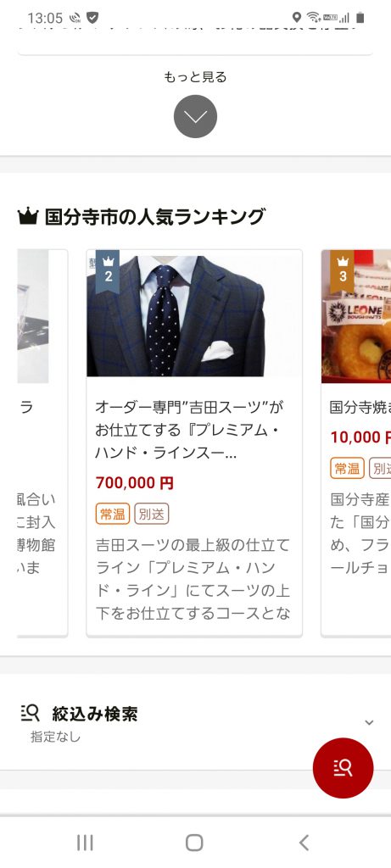This screenshot has width=391, height=868.
Task: Tap the rank 3 crown badge
Action: pos(343,271)
